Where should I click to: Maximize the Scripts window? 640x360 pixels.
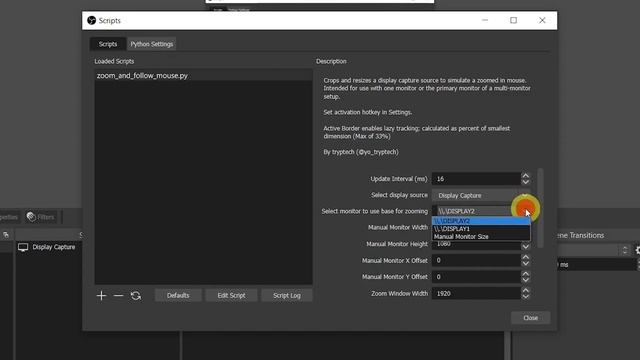click(x=513, y=20)
